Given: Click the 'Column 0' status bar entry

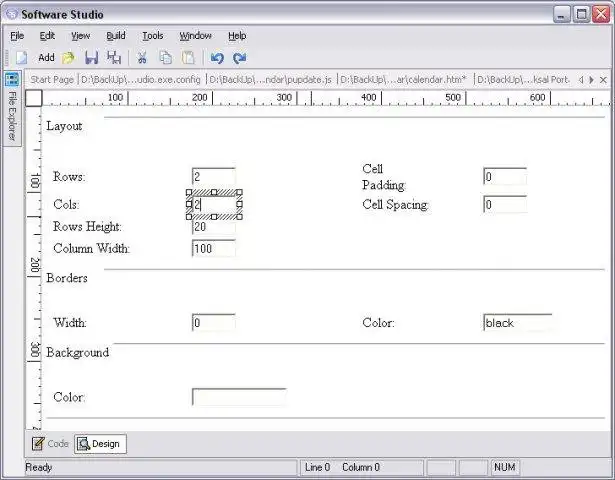Looking at the screenshot, I should (x=361, y=467).
